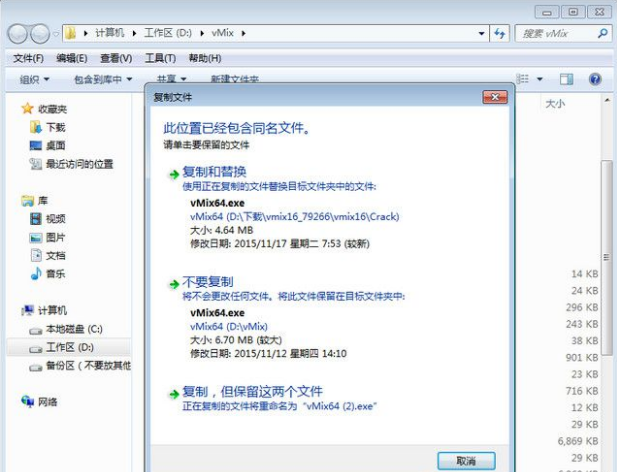Select 工作区 (D:) drive in sidebar
The height and width of the screenshot is (472, 617).
(70, 347)
